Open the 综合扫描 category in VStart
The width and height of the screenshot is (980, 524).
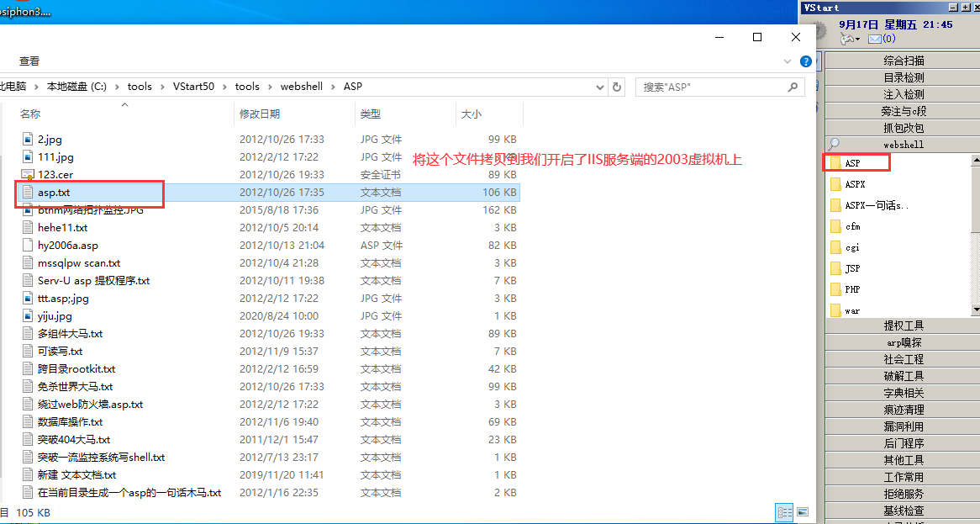pyautogui.click(x=904, y=61)
